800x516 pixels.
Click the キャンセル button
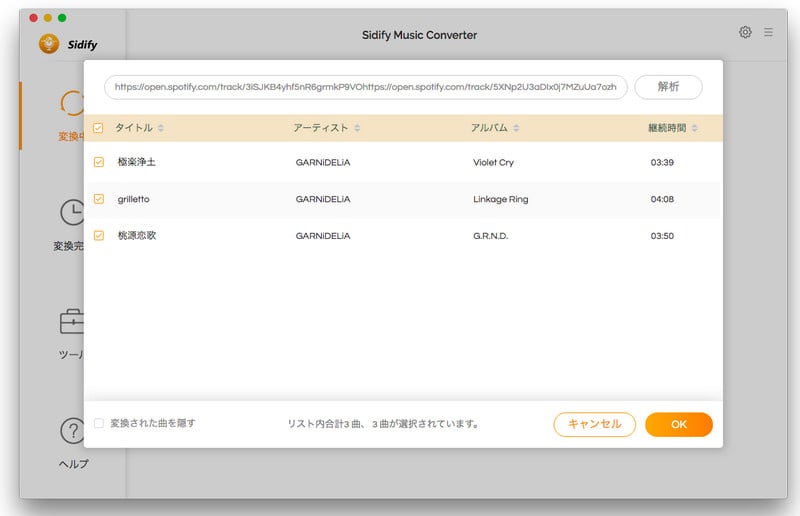pyautogui.click(x=594, y=424)
